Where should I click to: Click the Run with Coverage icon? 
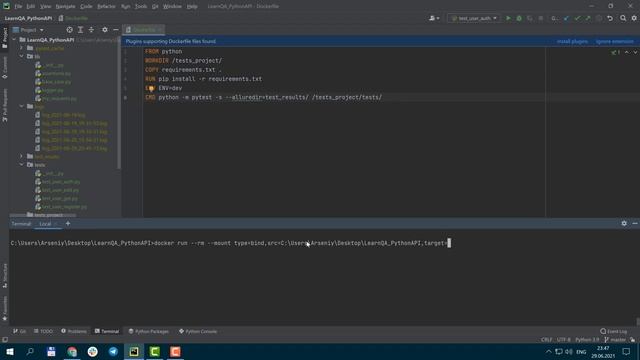pyautogui.click(x=530, y=18)
